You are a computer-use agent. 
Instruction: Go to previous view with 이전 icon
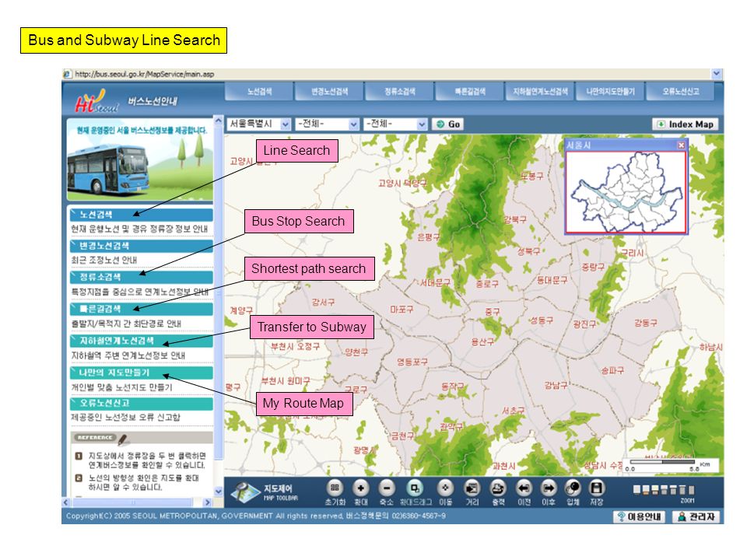[x=524, y=488]
